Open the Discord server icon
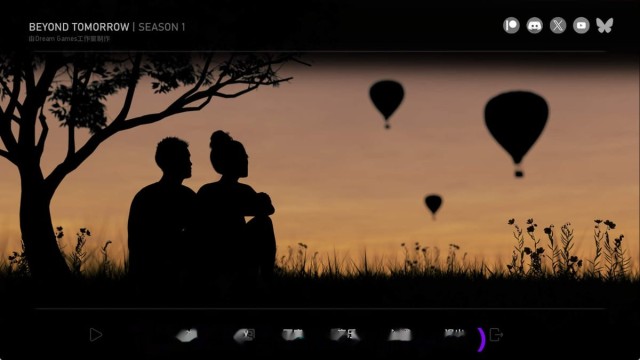Image resolution: width=640 pixels, height=360 pixels. [x=534, y=25]
